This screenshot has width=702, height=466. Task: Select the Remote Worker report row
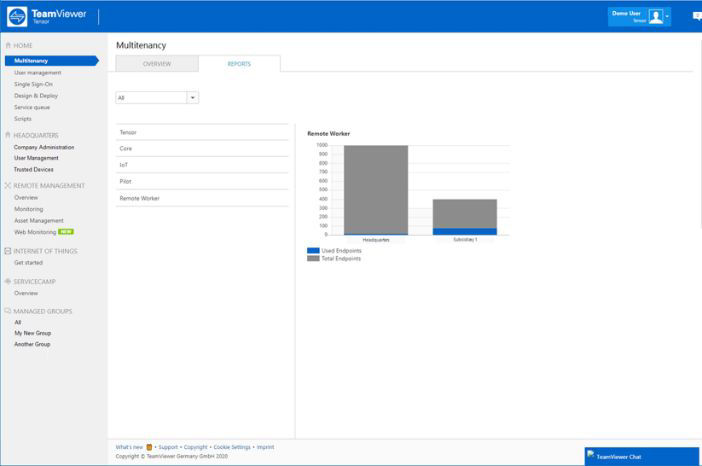[202, 198]
